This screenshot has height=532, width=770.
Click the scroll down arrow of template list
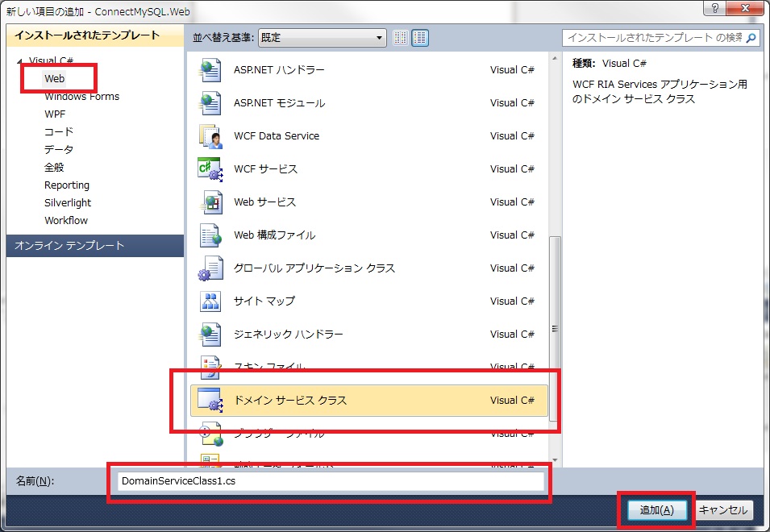point(555,460)
